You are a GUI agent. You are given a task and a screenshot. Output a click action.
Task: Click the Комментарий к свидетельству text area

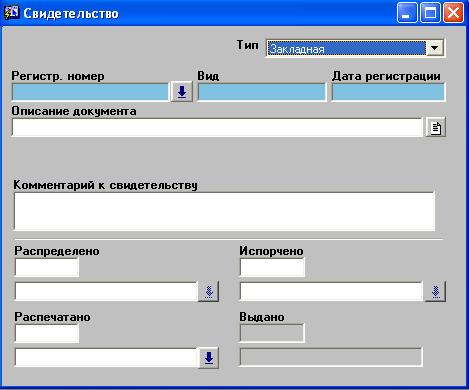tap(224, 211)
